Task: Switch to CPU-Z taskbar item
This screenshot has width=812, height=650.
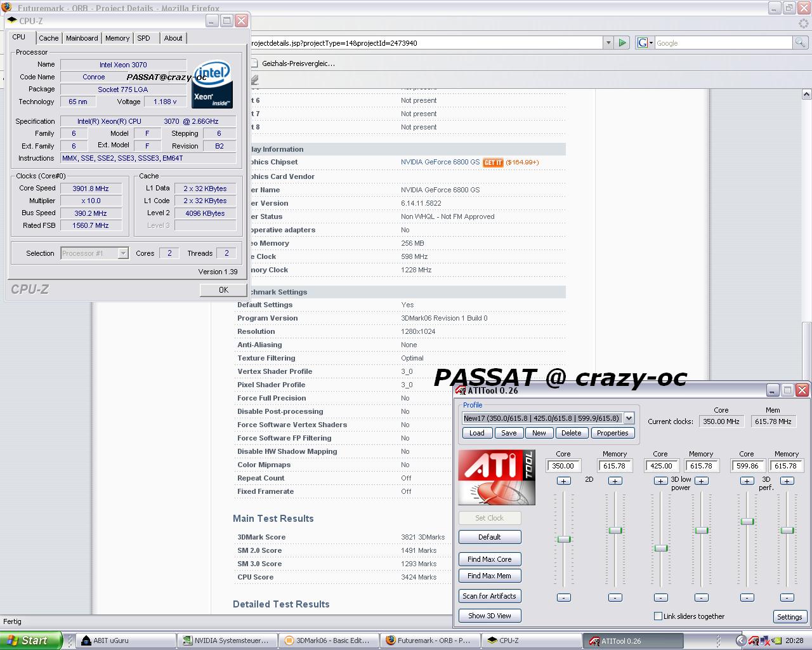Action: (532, 640)
